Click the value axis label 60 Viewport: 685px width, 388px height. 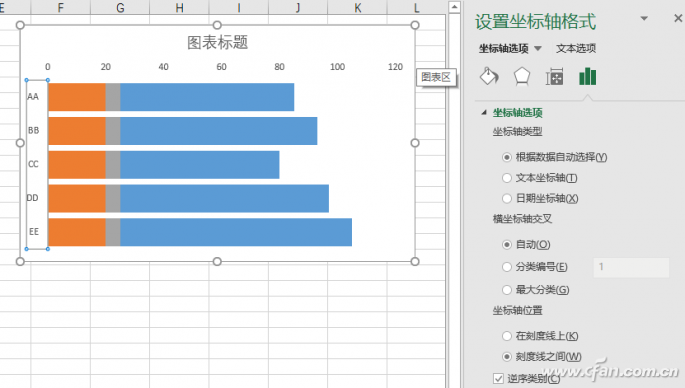tap(221, 67)
